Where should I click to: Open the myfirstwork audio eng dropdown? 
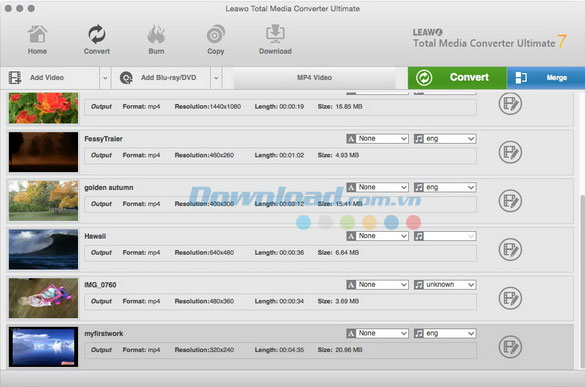(450, 333)
